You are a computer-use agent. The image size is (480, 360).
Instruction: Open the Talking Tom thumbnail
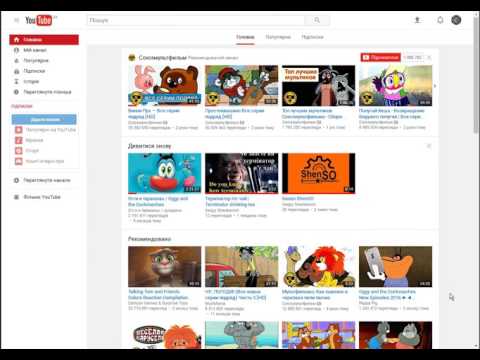point(165,267)
